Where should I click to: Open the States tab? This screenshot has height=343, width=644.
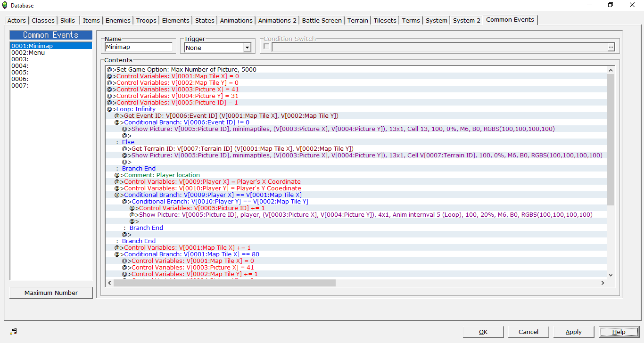pyautogui.click(x=205, y=20)
